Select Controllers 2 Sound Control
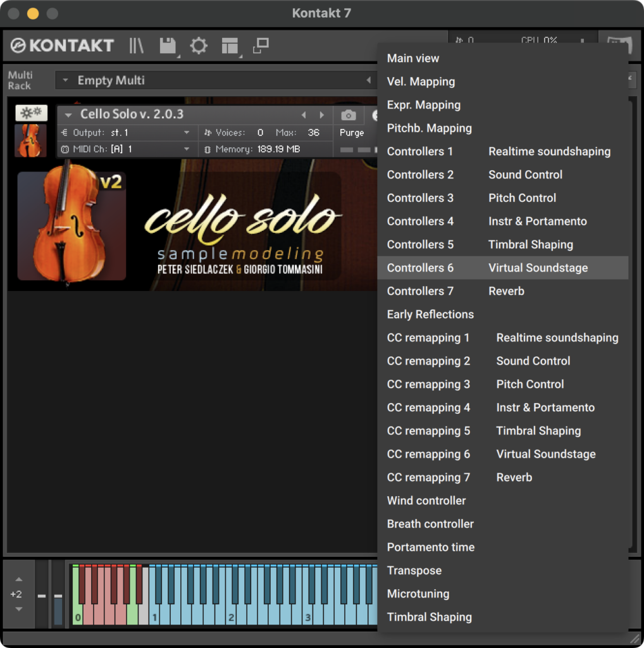Image resolution: width=644 pixels, height=648 pixels. click(x=503, y=175)
